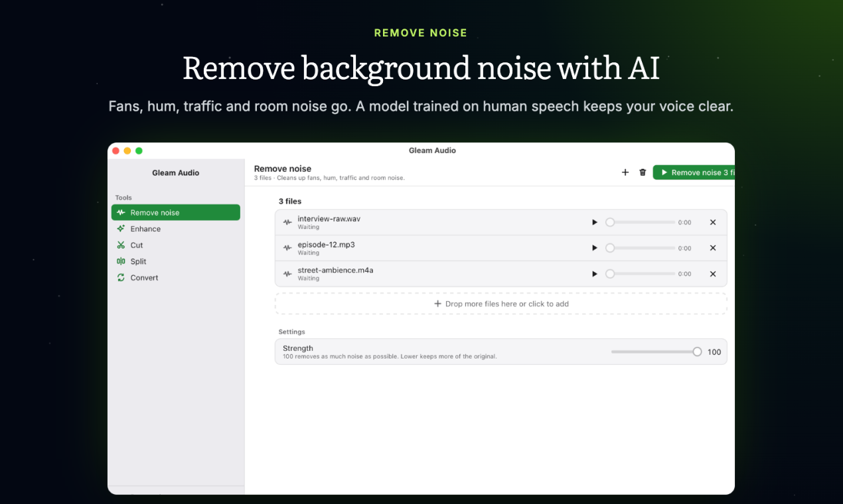Click the trash icon to clear files
Screen dimensions: 843x504
(x=643, y=172)
